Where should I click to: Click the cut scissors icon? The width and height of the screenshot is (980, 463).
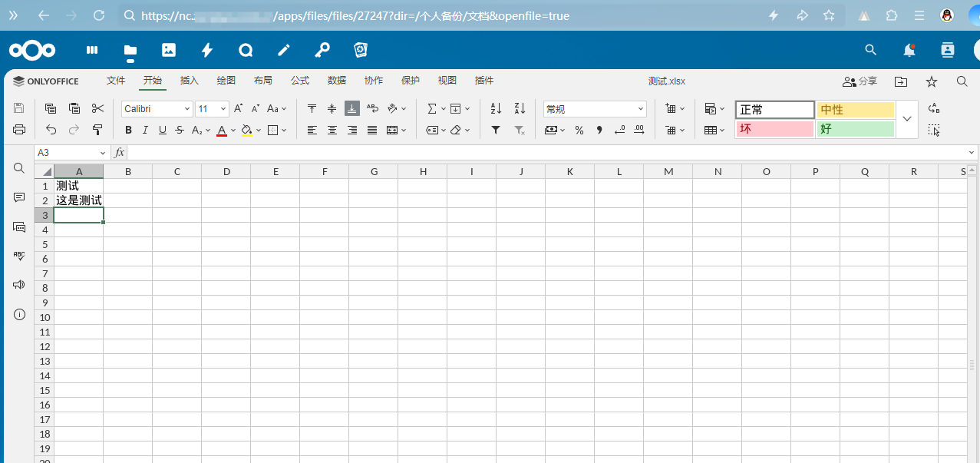coord(97,108)
